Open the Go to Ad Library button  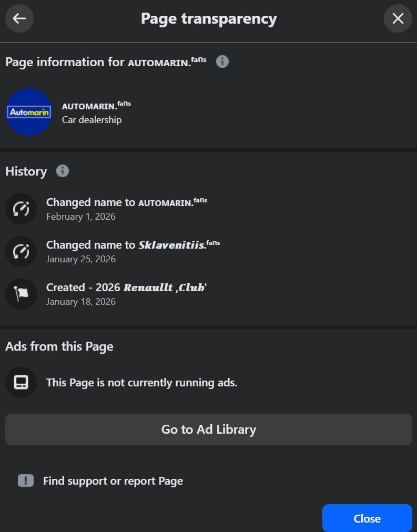coord(208,429)
